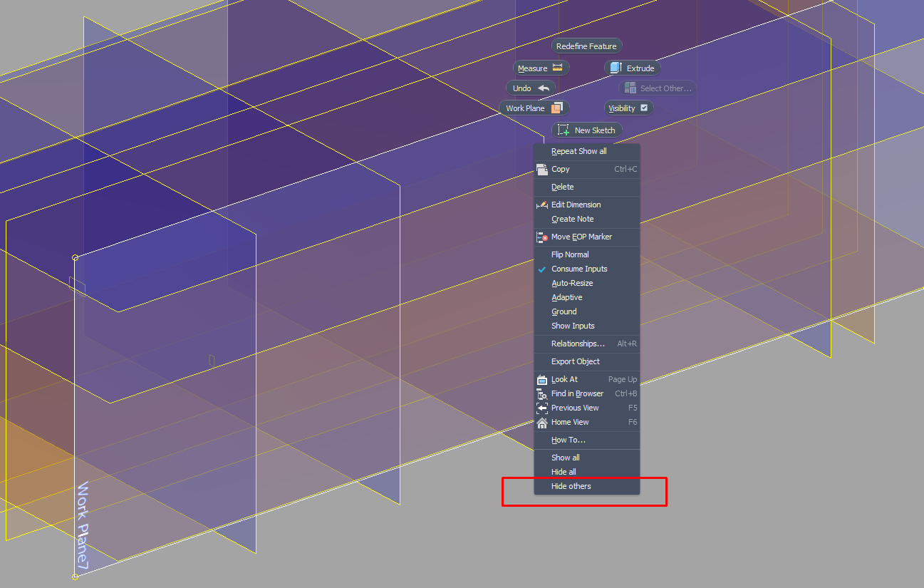
Task: Click the Extrude icon in marking menu
Action: pos(617,68)
